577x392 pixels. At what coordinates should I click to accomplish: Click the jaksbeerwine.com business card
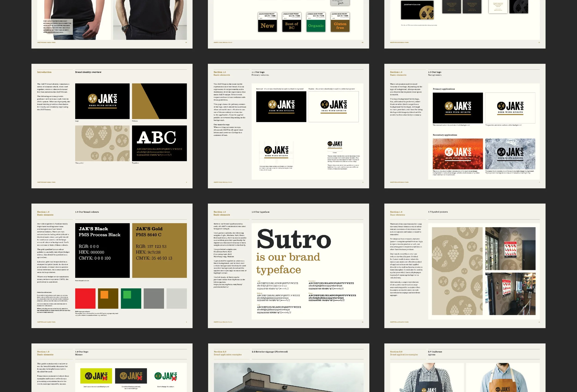tap(417, 10)
